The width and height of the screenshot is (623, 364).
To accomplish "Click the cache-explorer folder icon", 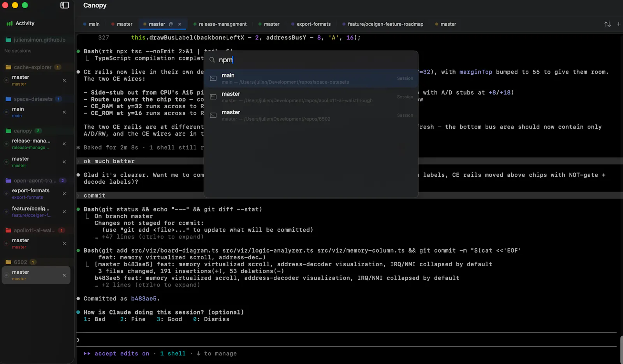I will point(8,67).
